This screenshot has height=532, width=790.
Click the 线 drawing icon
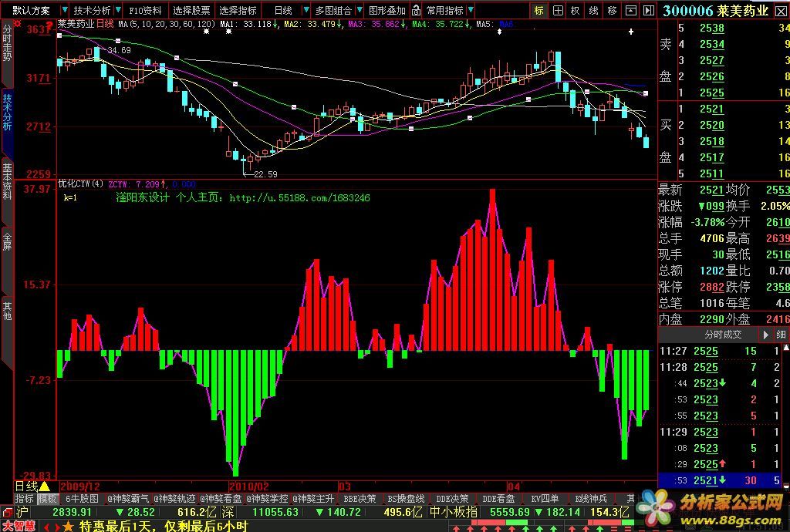(593, 10)
